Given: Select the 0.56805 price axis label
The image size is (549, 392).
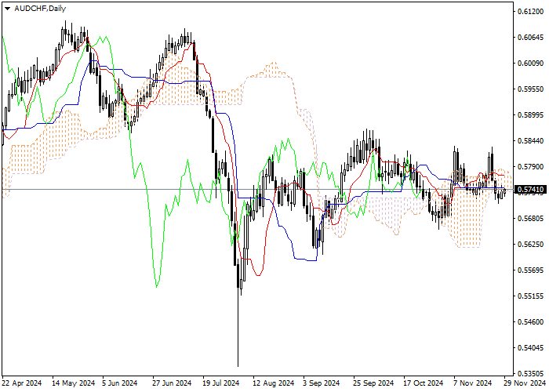Looking at the screenshot, I should tap(531, 219).
